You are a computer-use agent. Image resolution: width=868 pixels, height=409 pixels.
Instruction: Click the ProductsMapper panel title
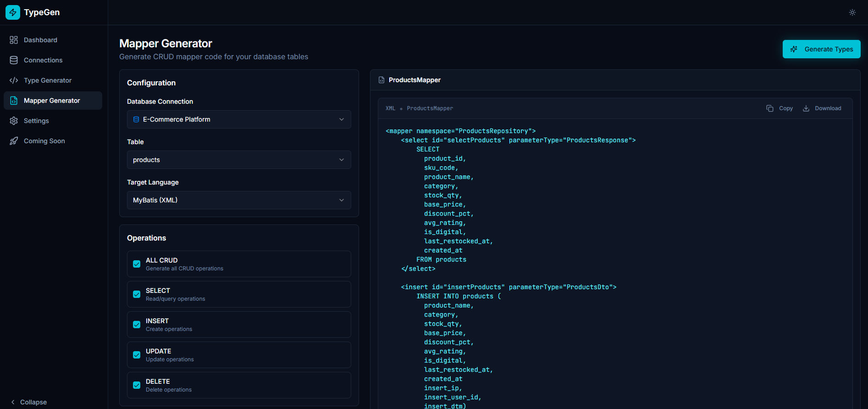point(415,80)
